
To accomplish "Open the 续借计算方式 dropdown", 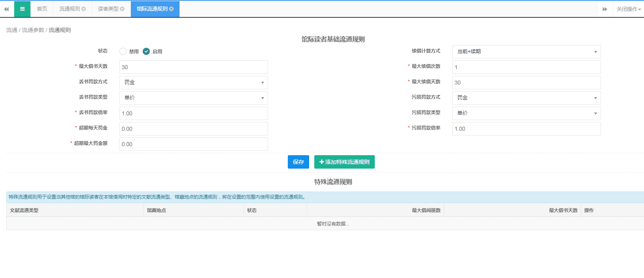I will coord(526,52).
